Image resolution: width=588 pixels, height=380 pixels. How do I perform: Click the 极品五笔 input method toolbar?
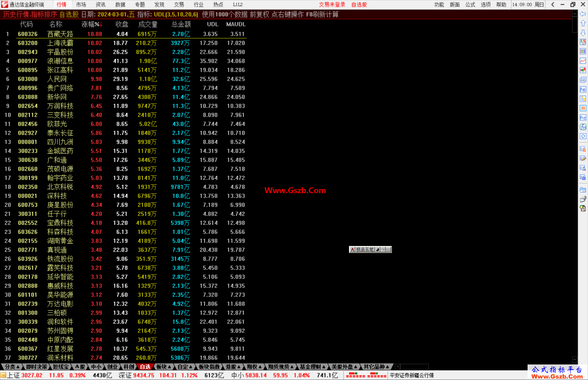(370, 250)
